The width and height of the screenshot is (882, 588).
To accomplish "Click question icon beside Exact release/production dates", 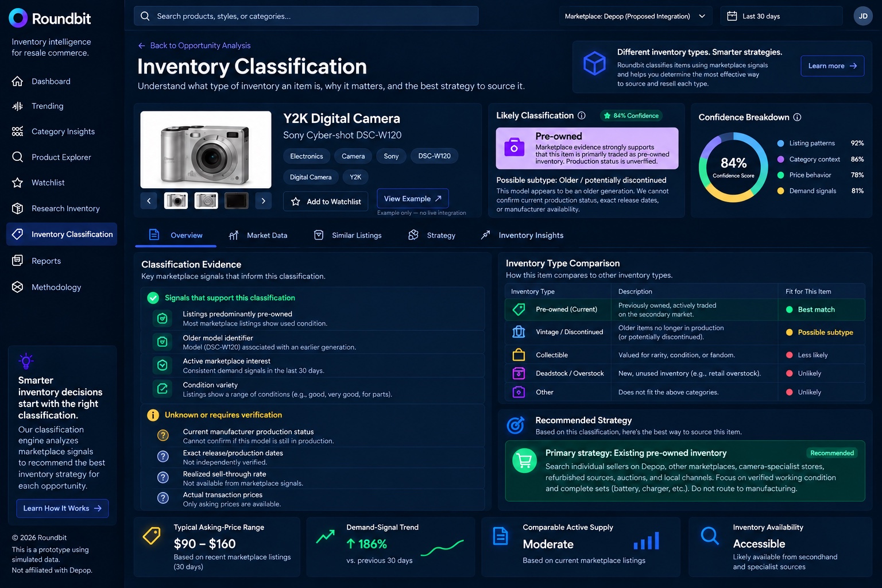I will [x=163, y=457].
